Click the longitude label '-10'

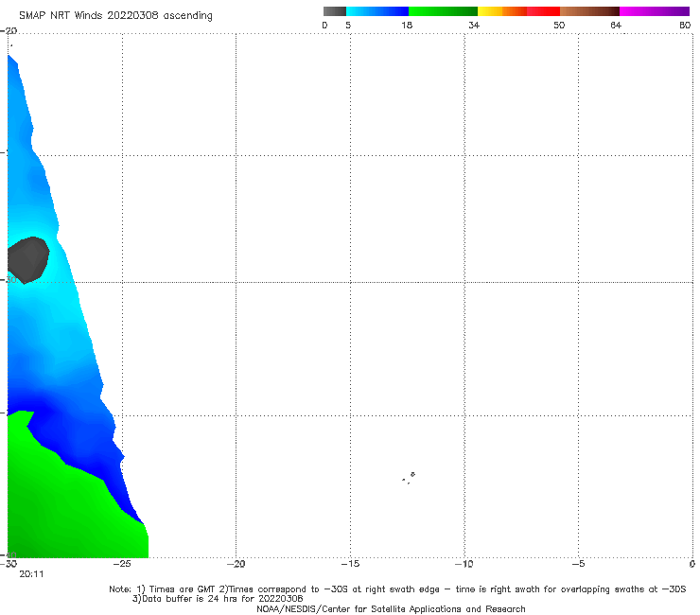464,564
